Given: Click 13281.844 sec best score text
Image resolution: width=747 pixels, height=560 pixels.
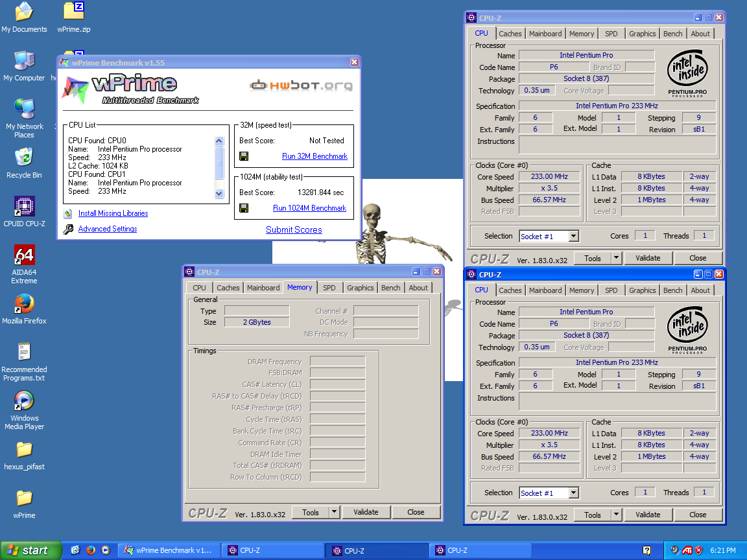Looking at the screenshot, I should [320, 192].
